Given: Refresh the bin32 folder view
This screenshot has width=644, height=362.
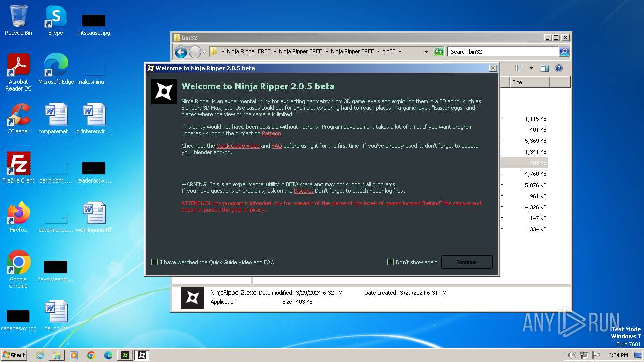Looking at the screenshot, I should point(439,51).
